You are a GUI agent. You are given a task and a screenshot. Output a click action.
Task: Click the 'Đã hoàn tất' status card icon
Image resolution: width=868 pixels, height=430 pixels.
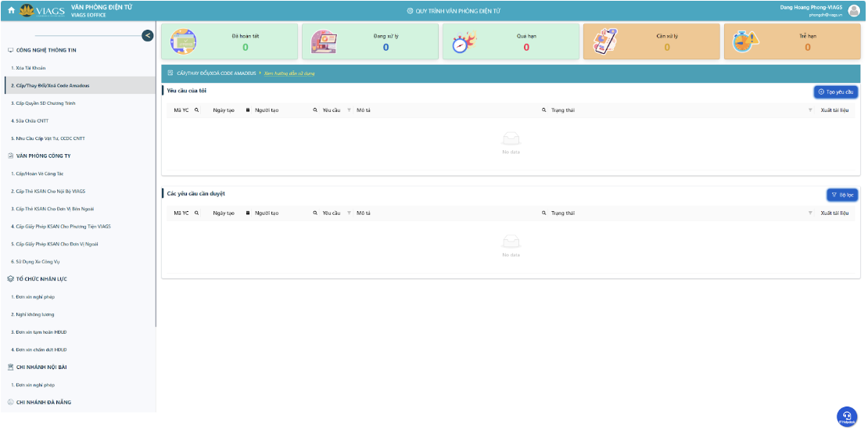[183, 41]
